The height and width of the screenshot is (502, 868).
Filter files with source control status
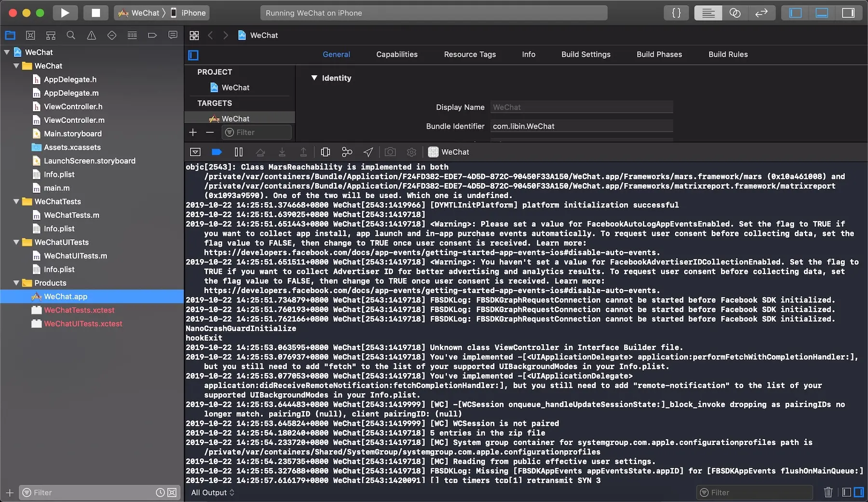pos(172,492)
